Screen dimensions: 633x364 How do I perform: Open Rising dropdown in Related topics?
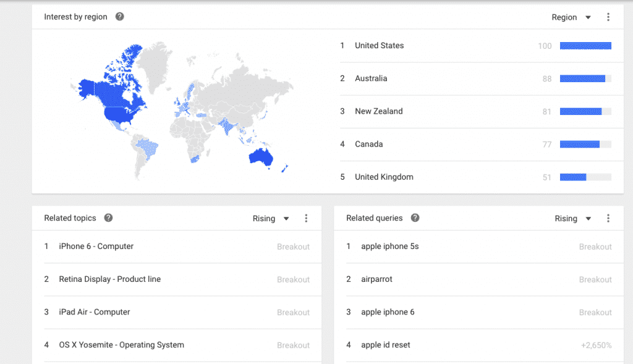(x=271, y=218)
